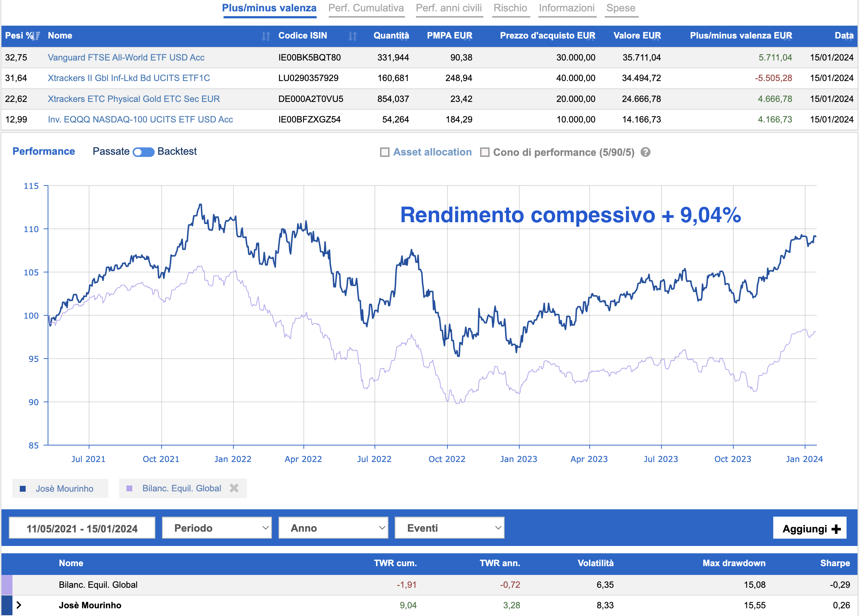859x616 pixels.
Task: Open Vanguard FTSE All-World ETF link
Action: point(126,58)
